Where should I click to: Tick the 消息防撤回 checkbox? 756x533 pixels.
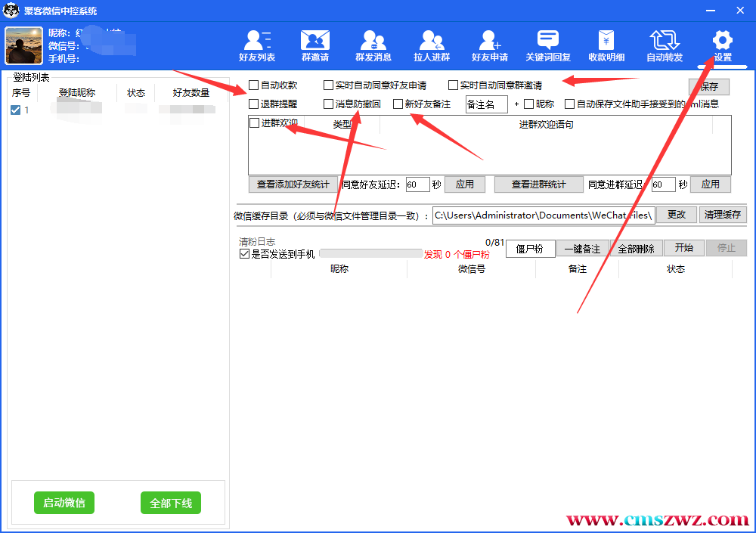point(329,104)
